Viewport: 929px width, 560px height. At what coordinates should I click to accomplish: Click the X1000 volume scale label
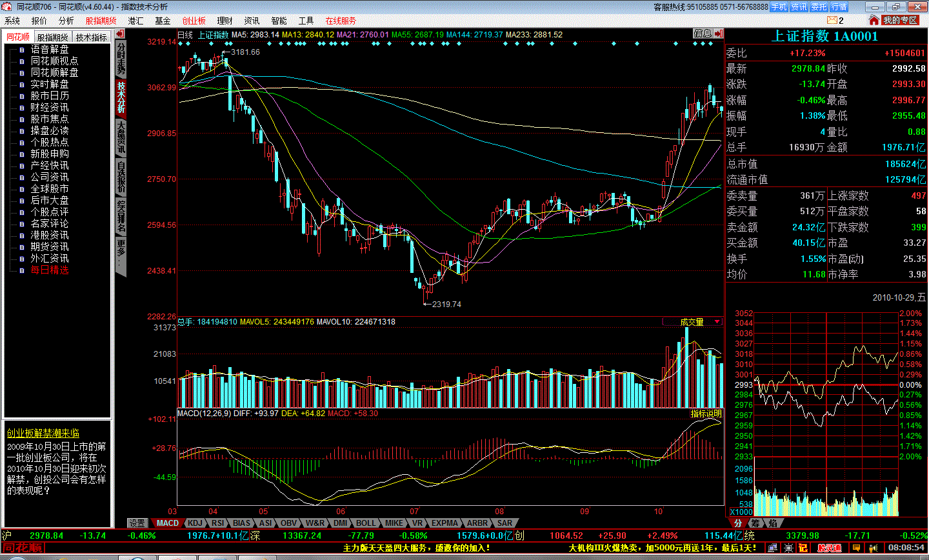(x=741, y=512)
